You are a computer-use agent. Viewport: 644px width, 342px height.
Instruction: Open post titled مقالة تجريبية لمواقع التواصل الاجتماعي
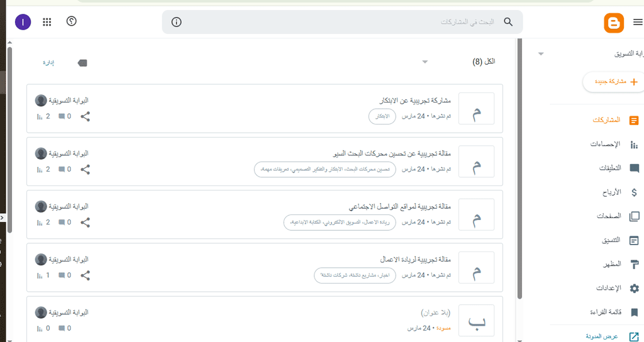tap(399, 206)
